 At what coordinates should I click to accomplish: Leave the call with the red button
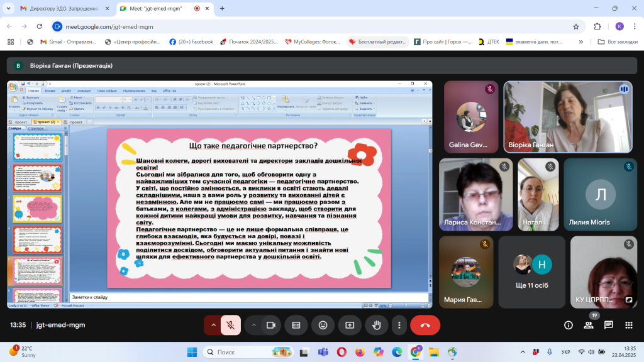tap(425, 325)
